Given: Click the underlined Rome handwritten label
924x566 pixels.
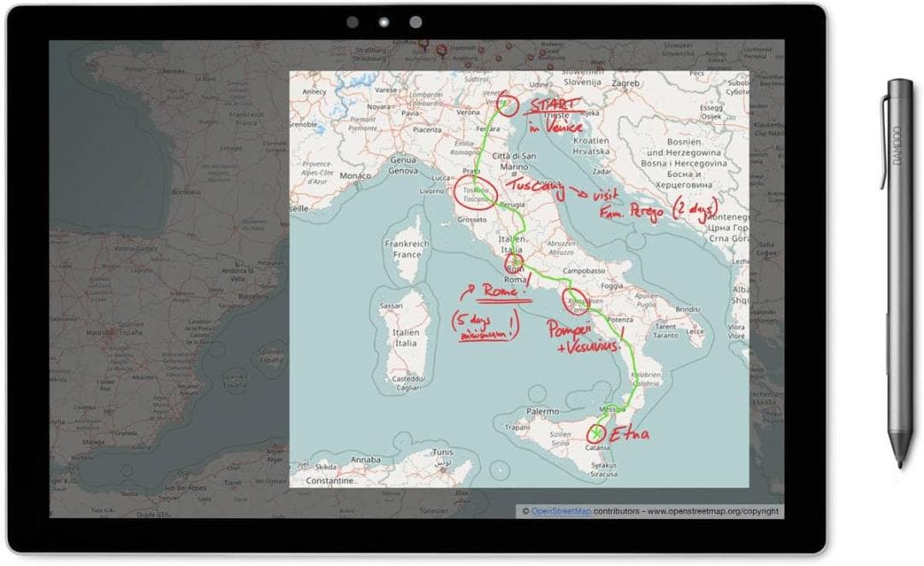Looking at the screenshot, I should 503,292.
